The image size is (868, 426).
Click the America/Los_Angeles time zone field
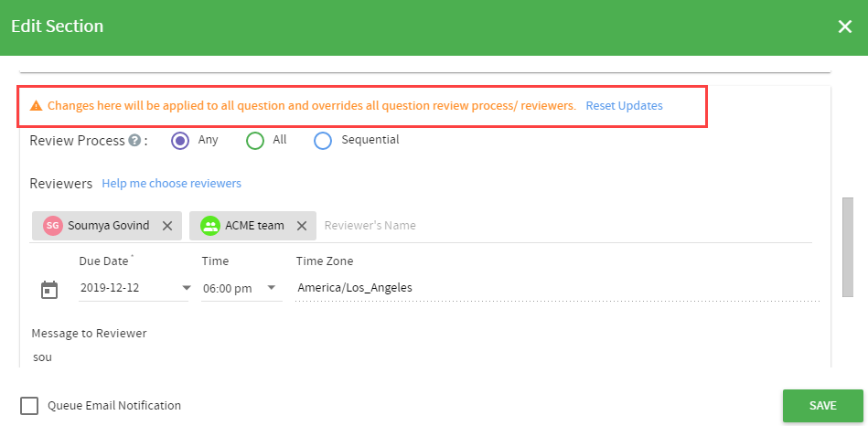(x=557, y=288)
